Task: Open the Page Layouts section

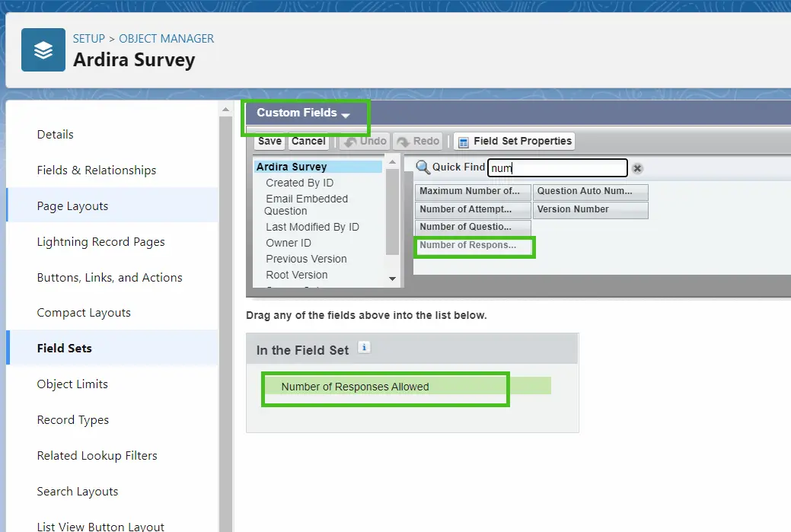Action: (x=72, y=205)
